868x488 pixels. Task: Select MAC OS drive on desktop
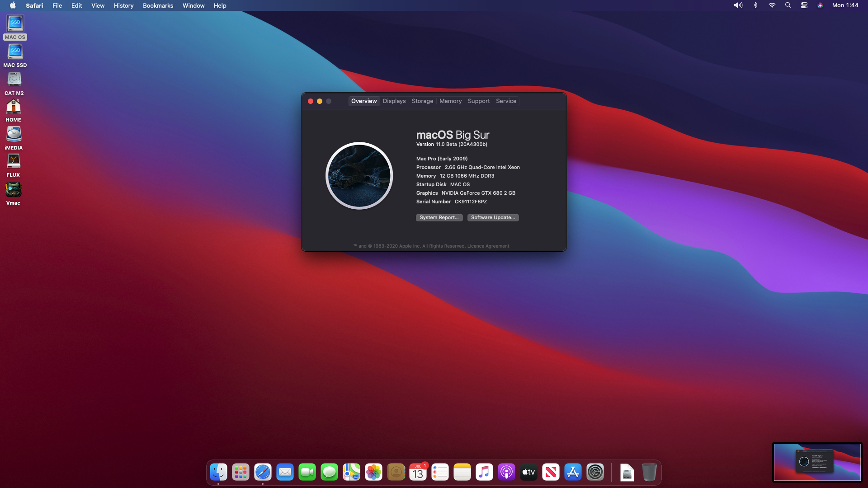click(x=15, y=27)
